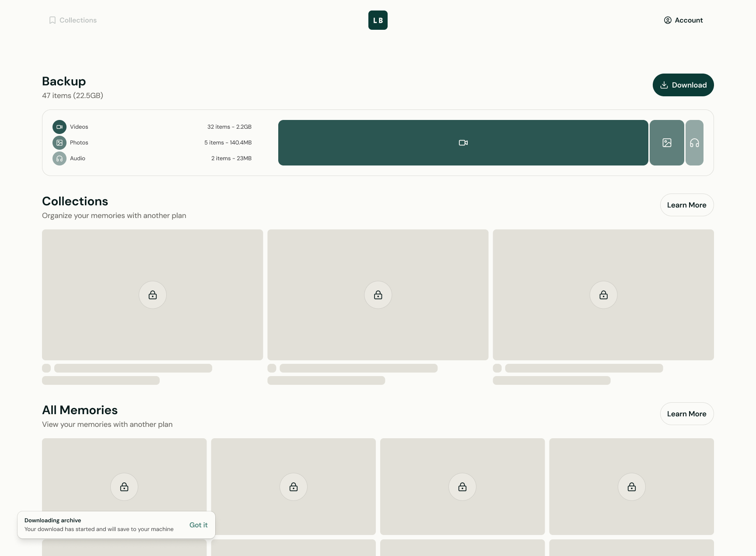The image size is (756, 556).
Task: Click the 'Downloading archive' toast title
Action: coord(53,521)
